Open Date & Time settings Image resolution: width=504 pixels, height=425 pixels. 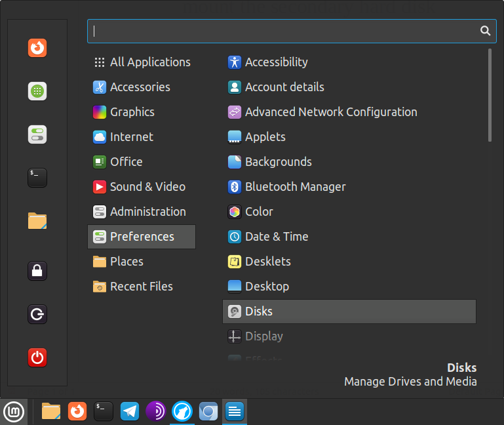pos(349,237)
